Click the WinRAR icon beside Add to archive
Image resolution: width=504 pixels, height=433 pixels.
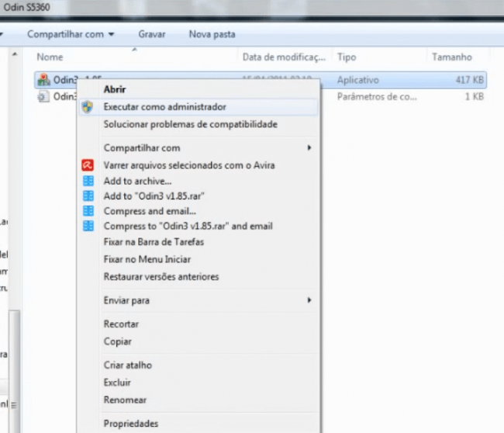88,181
